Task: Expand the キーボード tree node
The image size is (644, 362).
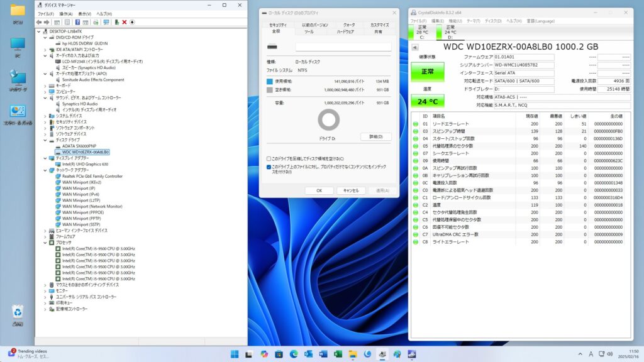Action: [45, 85]
